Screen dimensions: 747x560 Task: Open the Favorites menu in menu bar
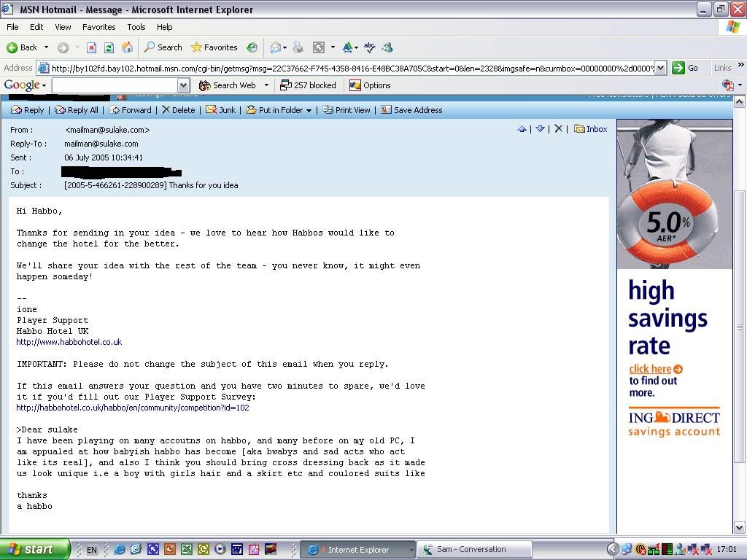point(98,27)
